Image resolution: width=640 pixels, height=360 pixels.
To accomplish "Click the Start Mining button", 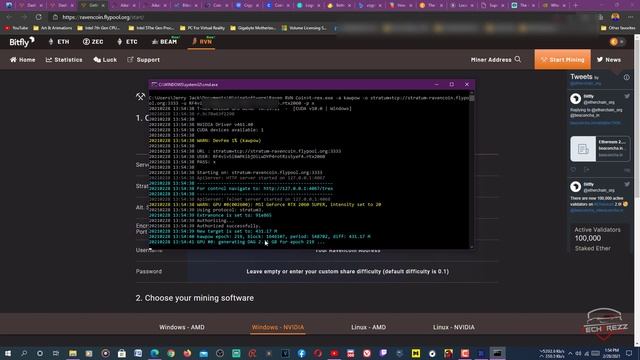I will [x=562, y=60].
